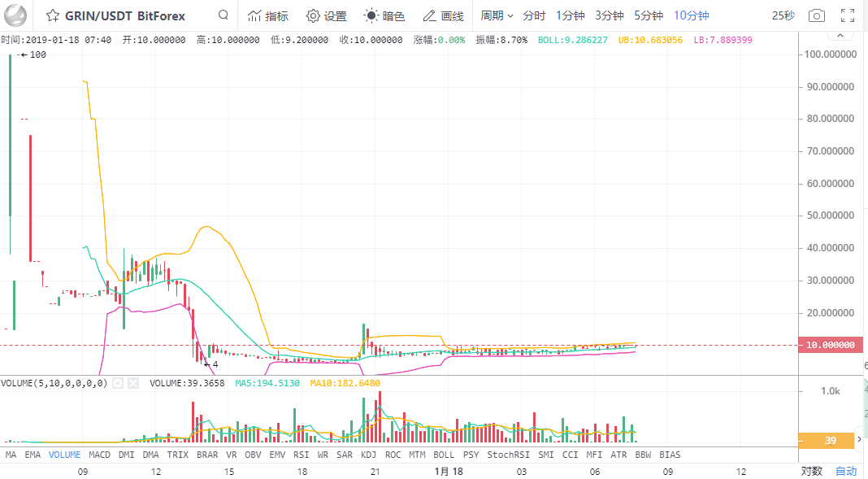Open the 指标 indicators menu

(x=268, y=16)
